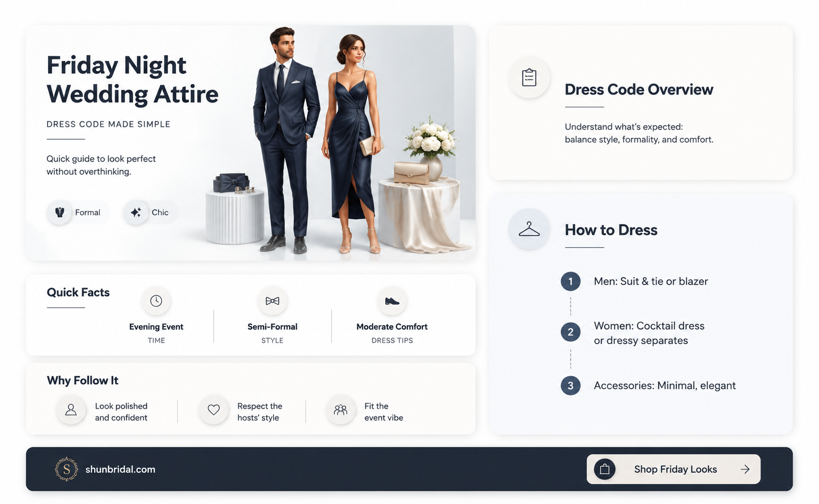
Task: Click the clock icon above Evening Event
Action: click(x=156, y=301)
